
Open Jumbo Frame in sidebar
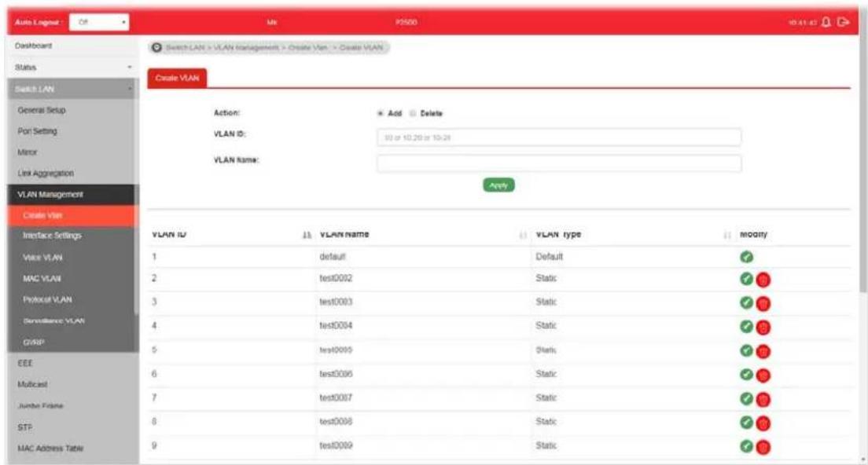72,406
